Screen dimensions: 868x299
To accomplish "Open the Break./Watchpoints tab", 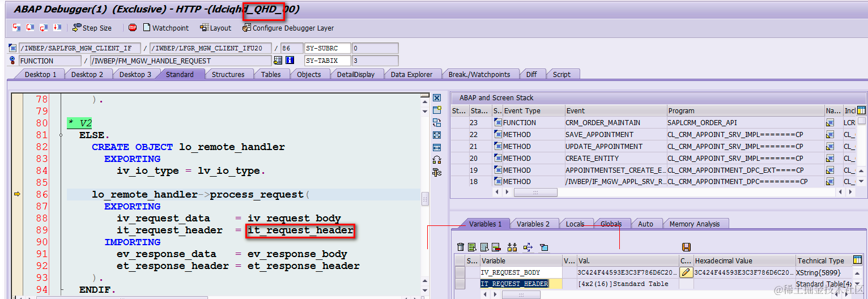I will (479, 74).
